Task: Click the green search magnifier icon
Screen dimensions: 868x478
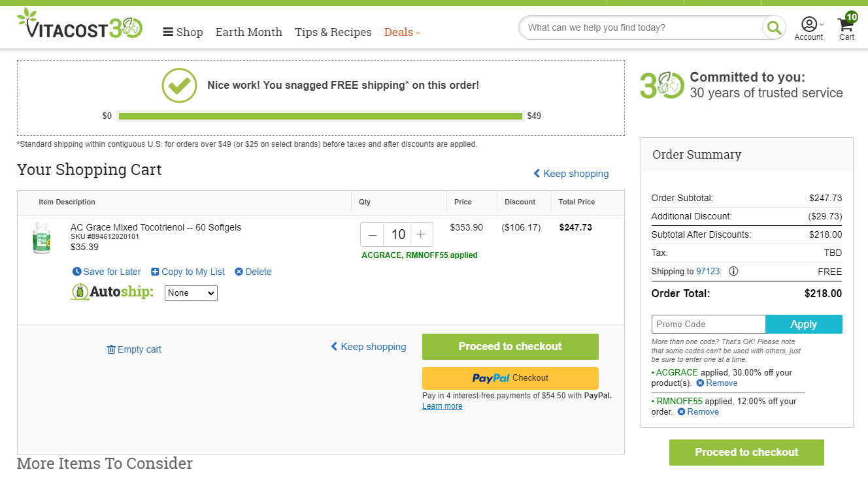Action: click(x=774, y=27)
